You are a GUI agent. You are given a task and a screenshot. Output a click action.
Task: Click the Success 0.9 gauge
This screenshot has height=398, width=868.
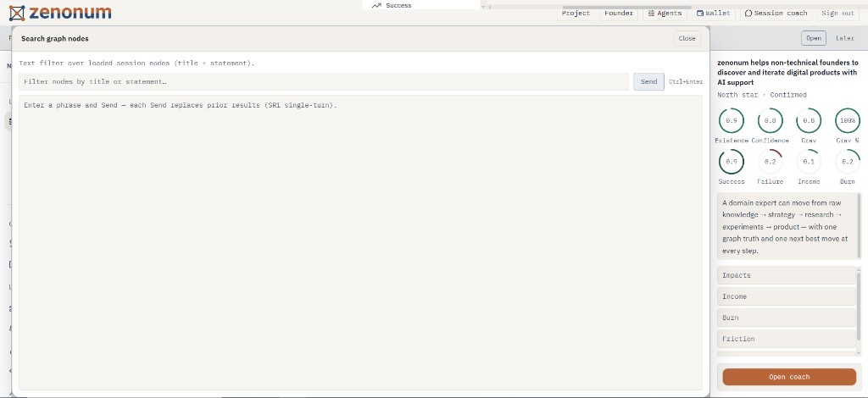[x=732, y=162]
